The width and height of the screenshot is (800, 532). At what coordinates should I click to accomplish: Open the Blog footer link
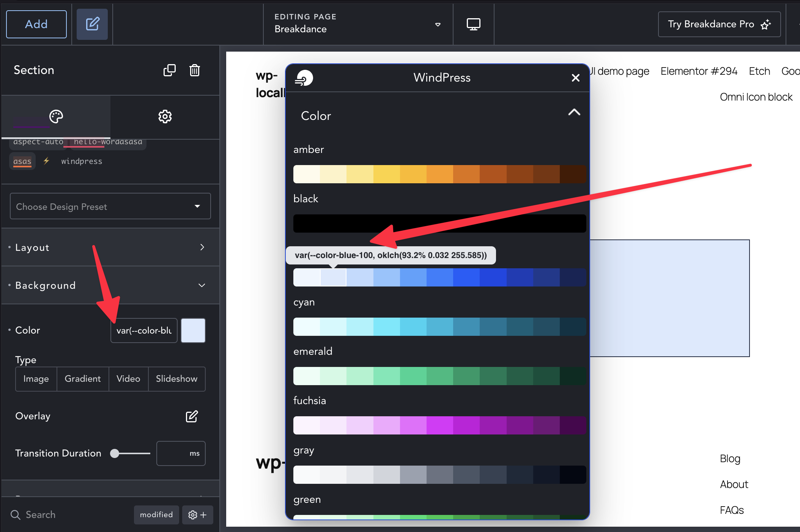point(730,459)
